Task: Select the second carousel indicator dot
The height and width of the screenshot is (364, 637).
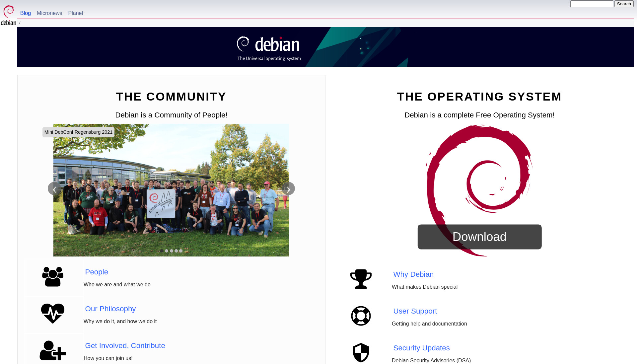Action: pyautogui.click(x=167, y=251)
